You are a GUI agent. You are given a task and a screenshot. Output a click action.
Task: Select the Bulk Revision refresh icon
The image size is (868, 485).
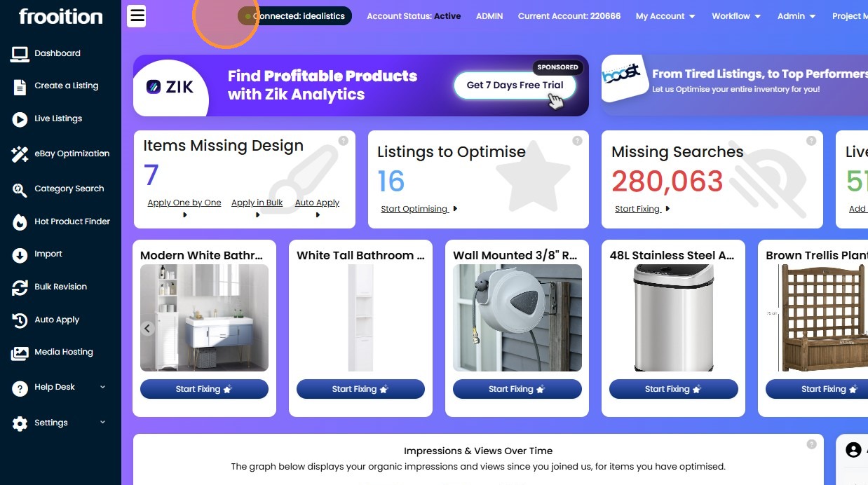20,287
